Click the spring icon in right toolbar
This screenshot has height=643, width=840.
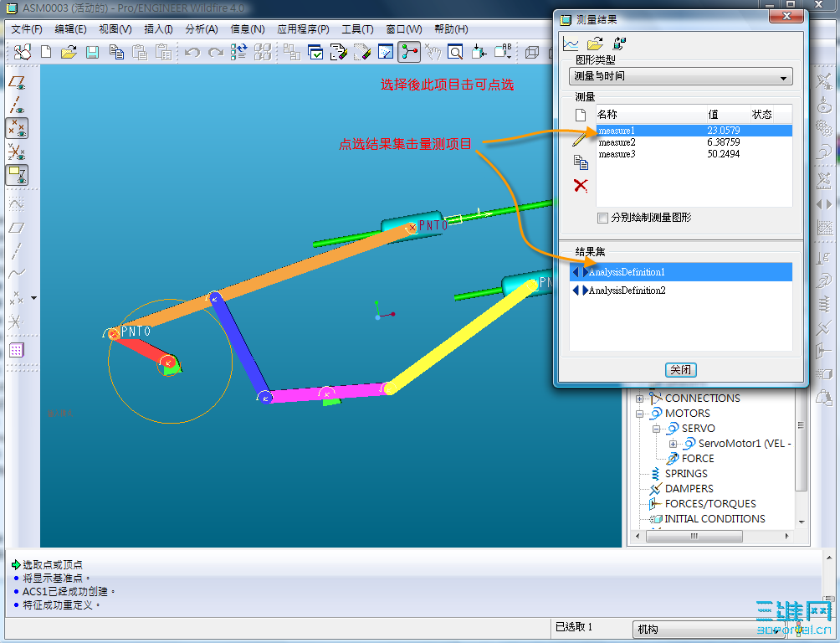824,304
